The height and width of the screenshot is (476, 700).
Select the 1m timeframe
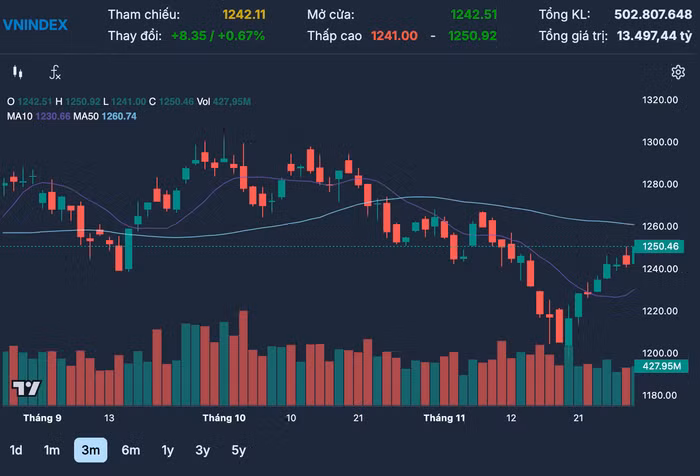(x=52, y=450)
